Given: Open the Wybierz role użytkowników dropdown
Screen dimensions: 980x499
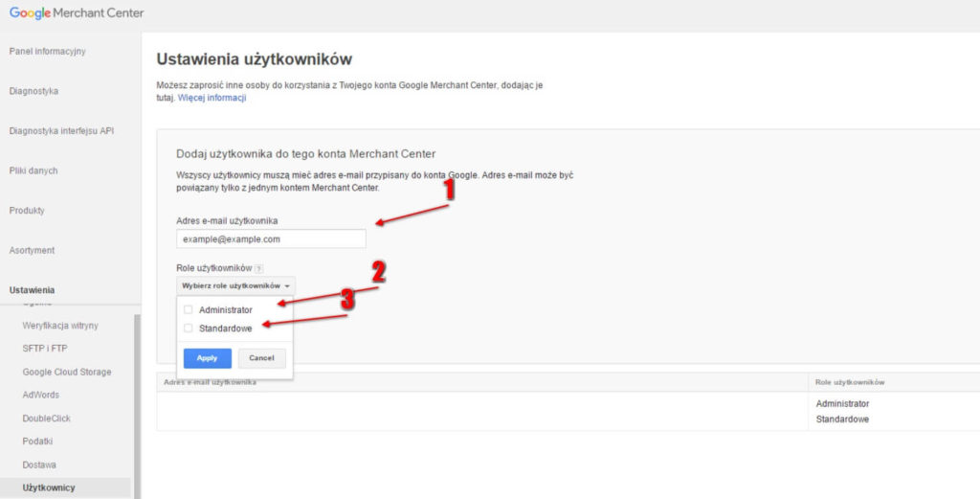Looking at the screenshot, I should tap(235, 285).
